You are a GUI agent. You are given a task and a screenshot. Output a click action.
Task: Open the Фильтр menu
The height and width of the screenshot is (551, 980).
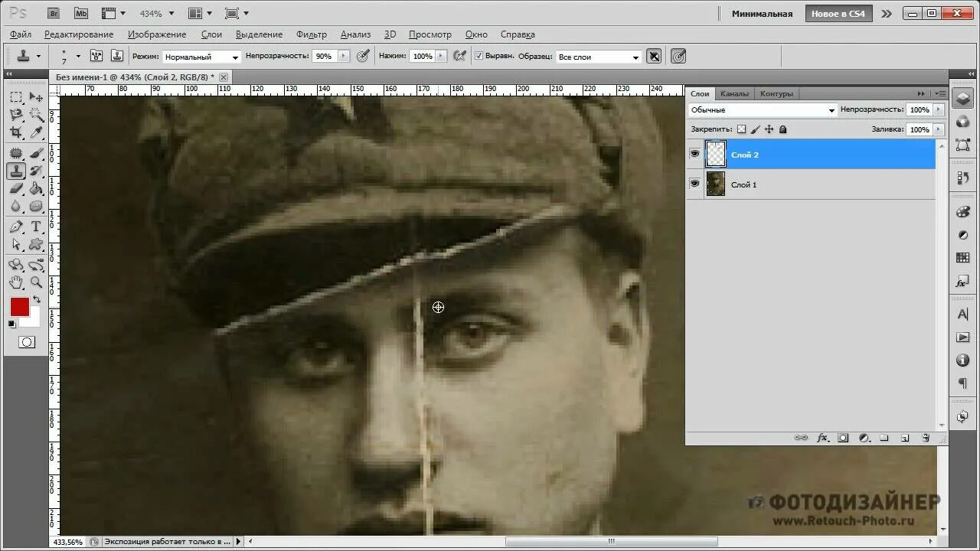coord(311,34)
